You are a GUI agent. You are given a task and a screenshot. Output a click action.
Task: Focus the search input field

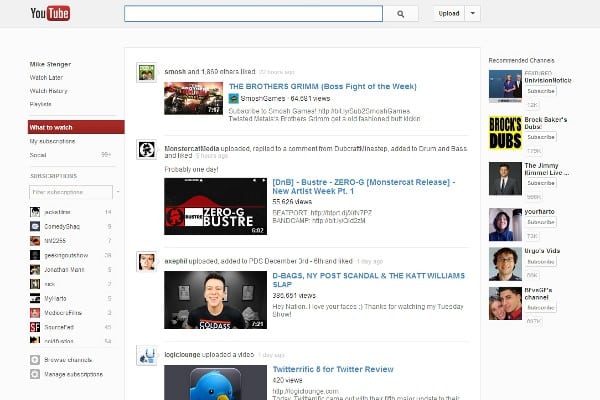253,14
